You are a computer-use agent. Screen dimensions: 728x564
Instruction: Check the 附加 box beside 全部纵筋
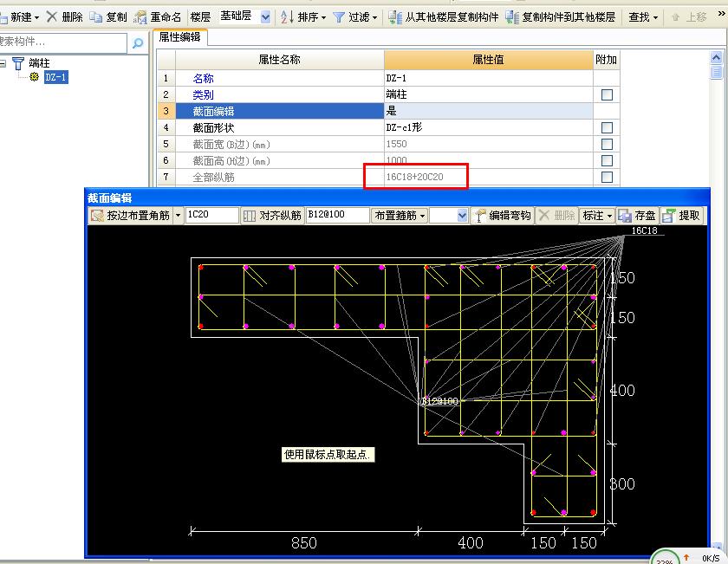point(604,176)
